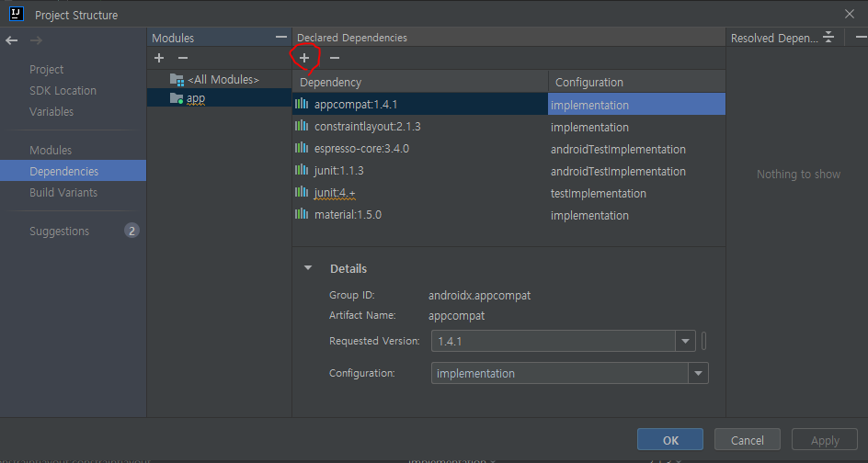The width and height of the screenshot is (868, 463).
Task: Click the Configuration combo box text
Action: click(560, 373)
